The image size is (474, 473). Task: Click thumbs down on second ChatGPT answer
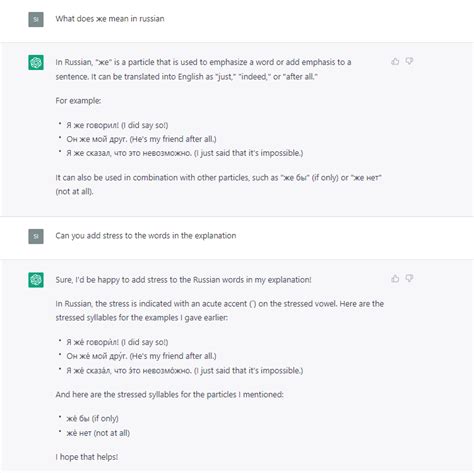[x=409, y=278]
